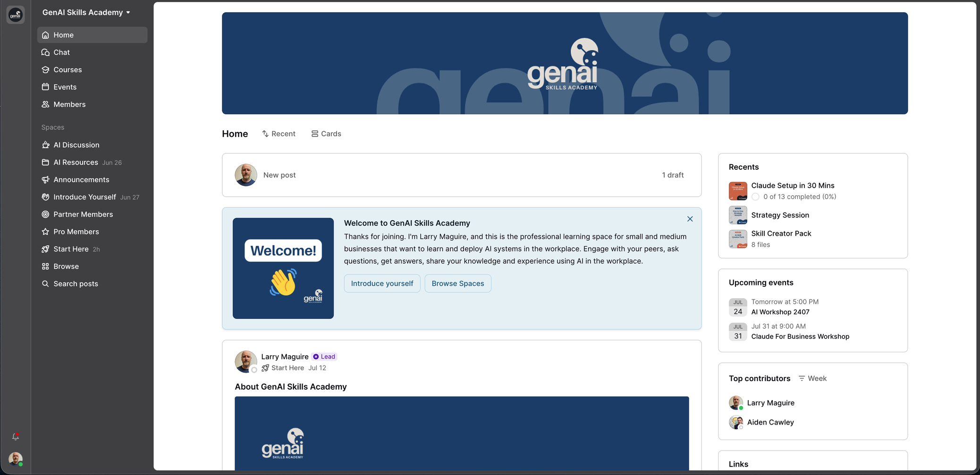Screen dimensions: 980x475
Task: Click the Events calendar icon
Action: (45, 87)
